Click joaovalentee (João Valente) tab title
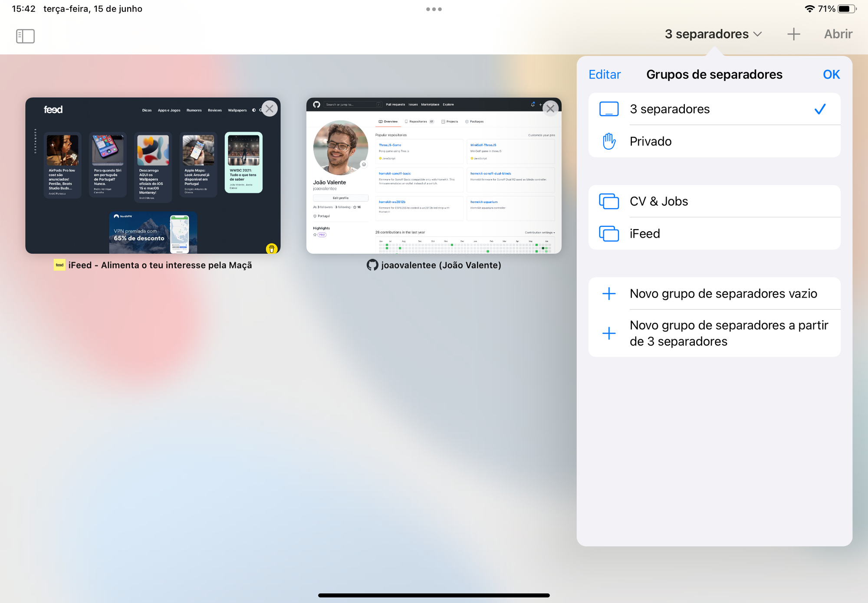This screenshot has width=868, height=603. click(x=441, y=265)
